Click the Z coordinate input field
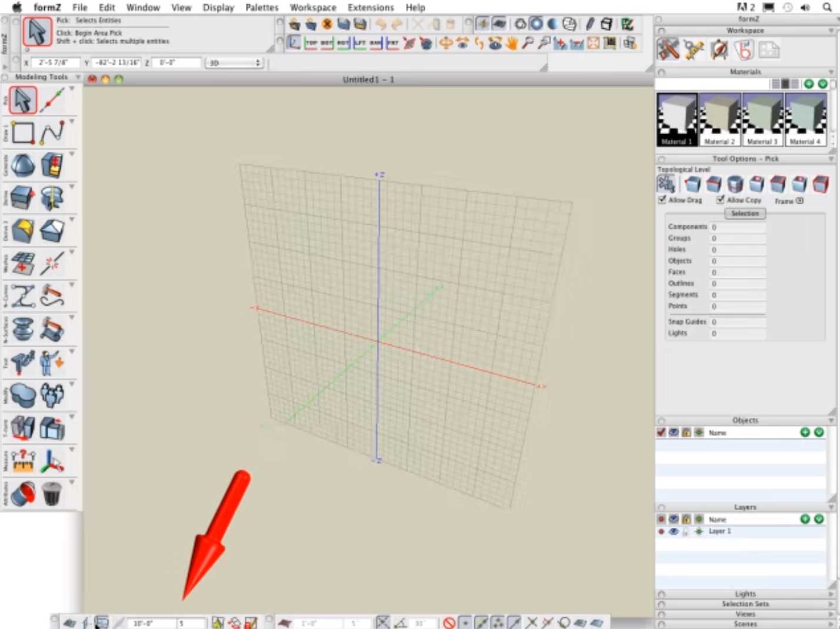Image resolution: width=840 pixels, height=629 pixels. point(176,62)
